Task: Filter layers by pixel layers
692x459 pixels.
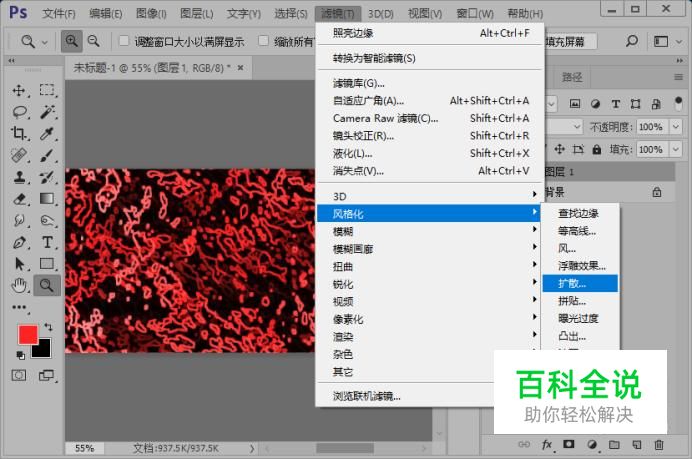Action: [x=575, y=104]
